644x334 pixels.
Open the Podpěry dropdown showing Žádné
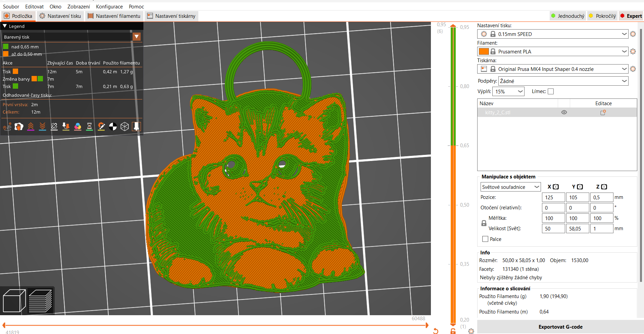click(563, 81)
